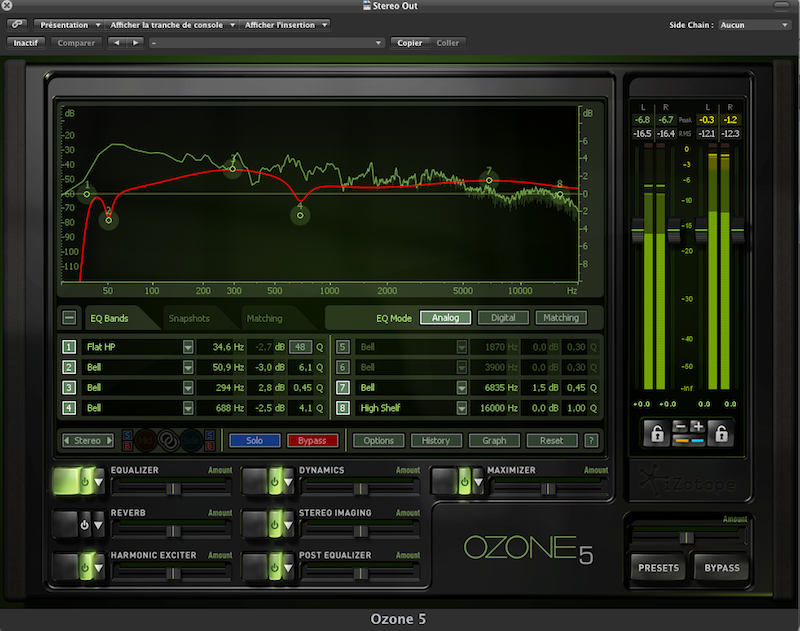Click the plus icon between the padlocks
800x631 pixels.
697,426
